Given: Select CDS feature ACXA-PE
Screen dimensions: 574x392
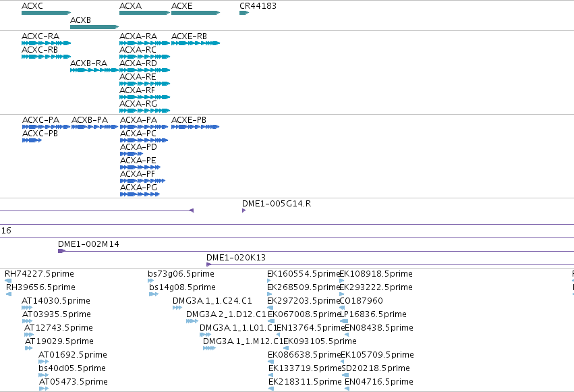Looking at the screenshot, I should [140, 167].
